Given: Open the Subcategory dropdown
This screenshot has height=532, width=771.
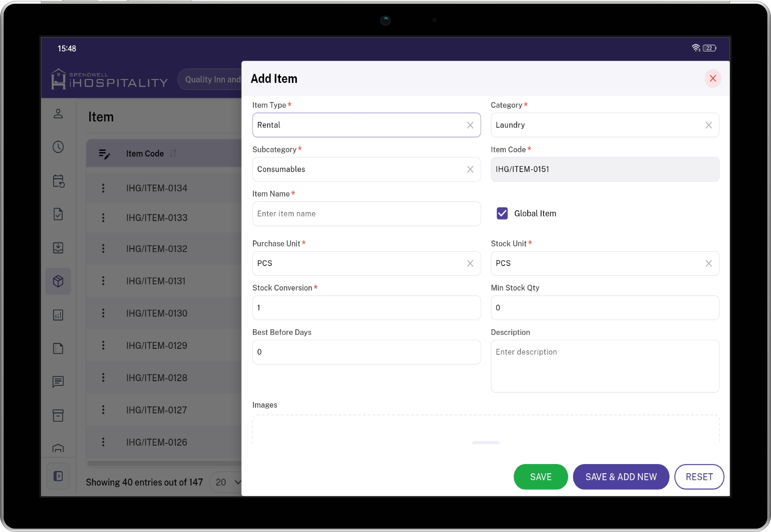Looking at the screenshot, I should tap(367, 170).
